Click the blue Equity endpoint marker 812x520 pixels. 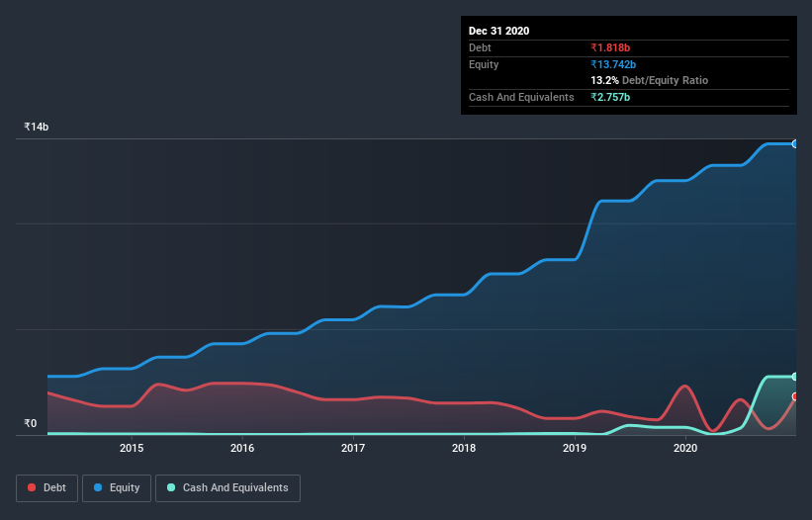[795, 144]
